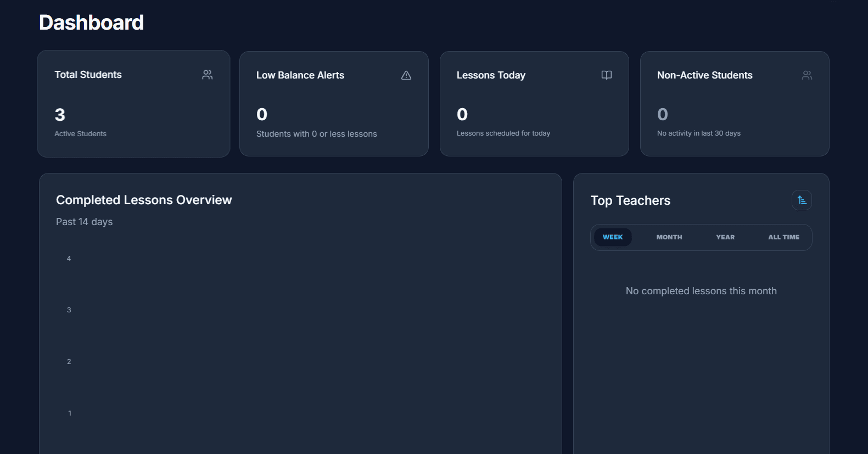Click the 'No completed lessons this month' message
The height and width of the screenshot is (454, 868).
click(701, 291)
